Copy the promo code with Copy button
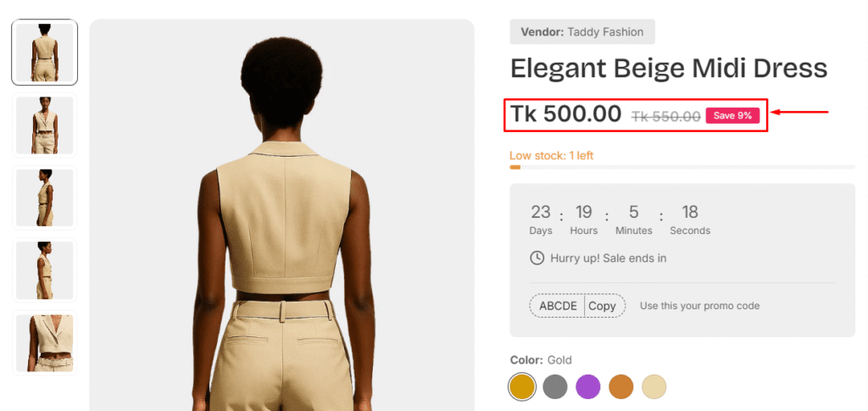Viewport: 868px width, 411px height. (603, 306)
